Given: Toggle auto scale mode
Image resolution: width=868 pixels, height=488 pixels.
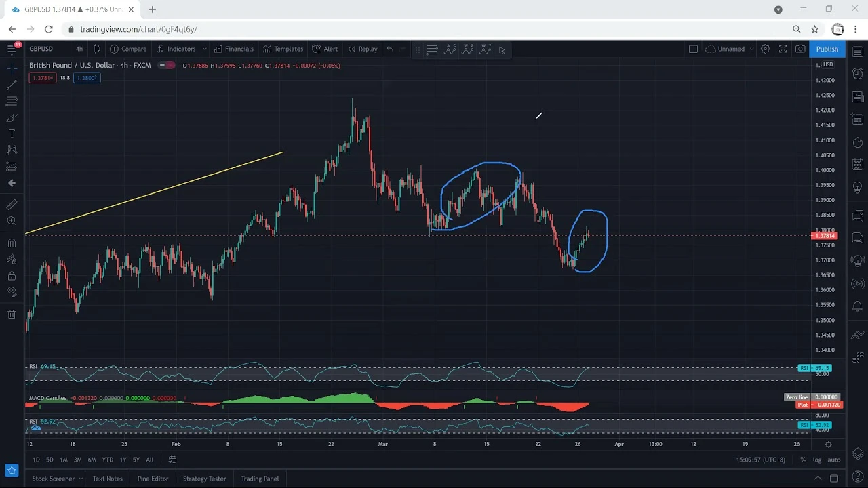Looking at the screenshot, I should coord(834,460).
